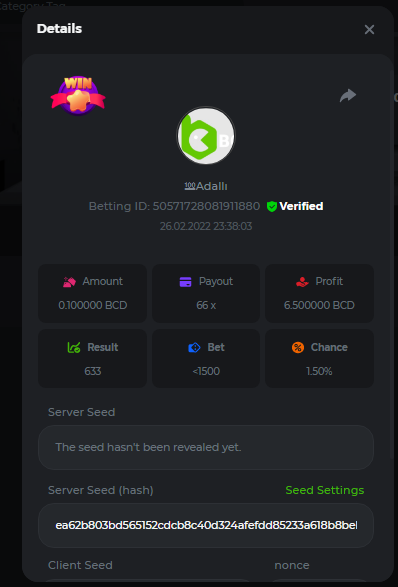The height and width of the screenshot is (587, 398).
Task: Click the green Result chart icon
Action: pyautogui.click(x=74, y=347)
